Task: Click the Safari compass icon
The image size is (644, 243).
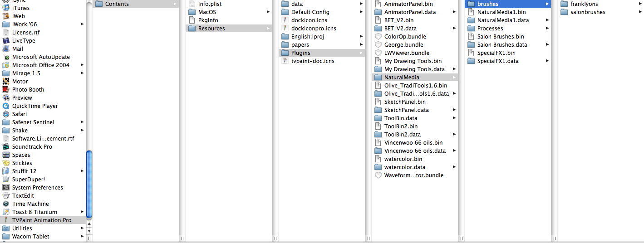Action: pyautogui.click(x=6, y=114)
